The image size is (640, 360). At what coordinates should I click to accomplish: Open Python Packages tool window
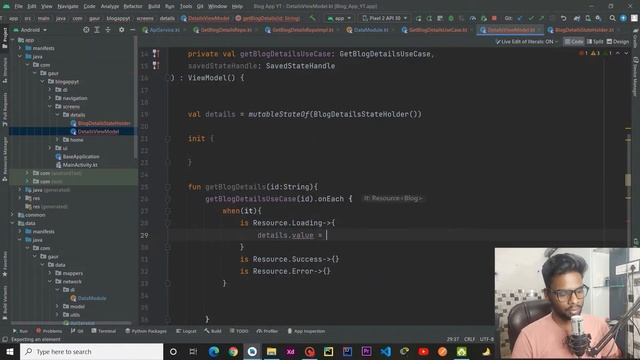point(146,331)
